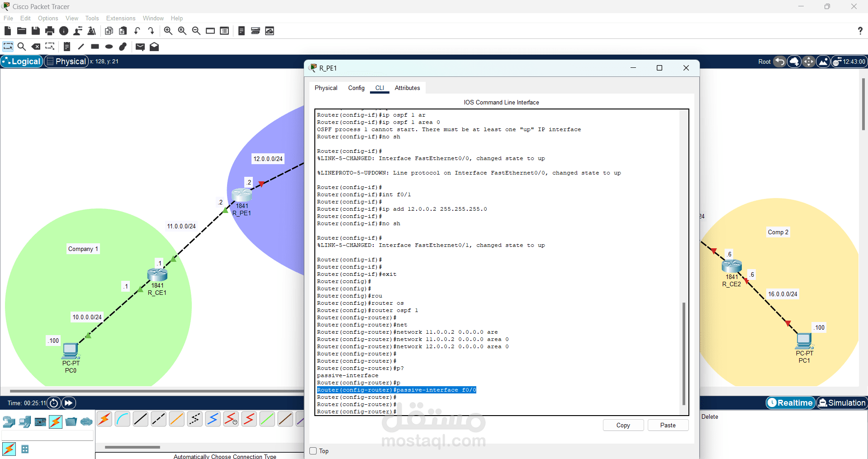Open the File menu

[x=8, y=18]
